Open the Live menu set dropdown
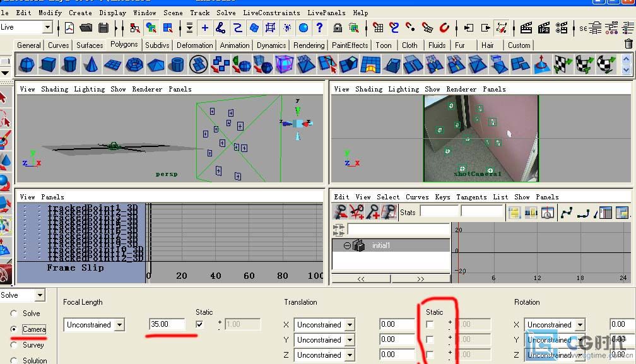Image resolution: width=636 pixels, height=364 pixels. (47, 27)
